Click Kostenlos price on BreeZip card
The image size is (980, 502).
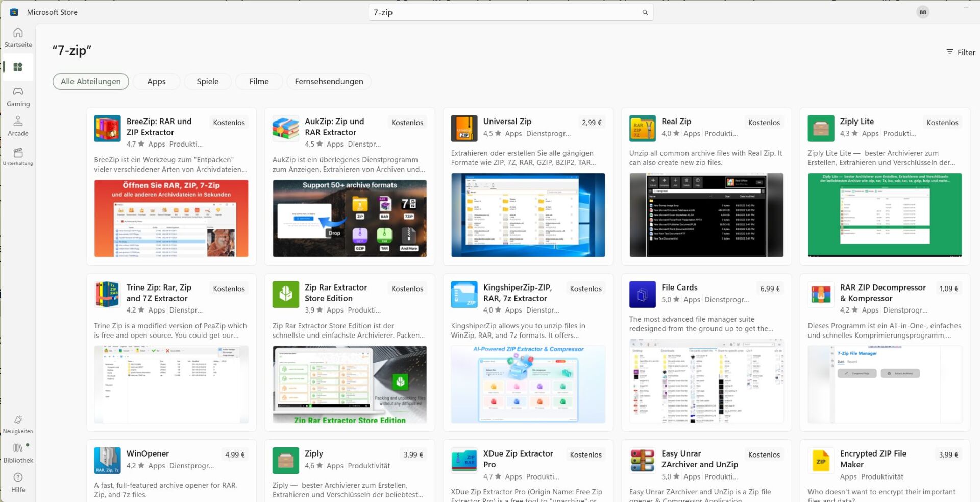click(x=229, y=123)
